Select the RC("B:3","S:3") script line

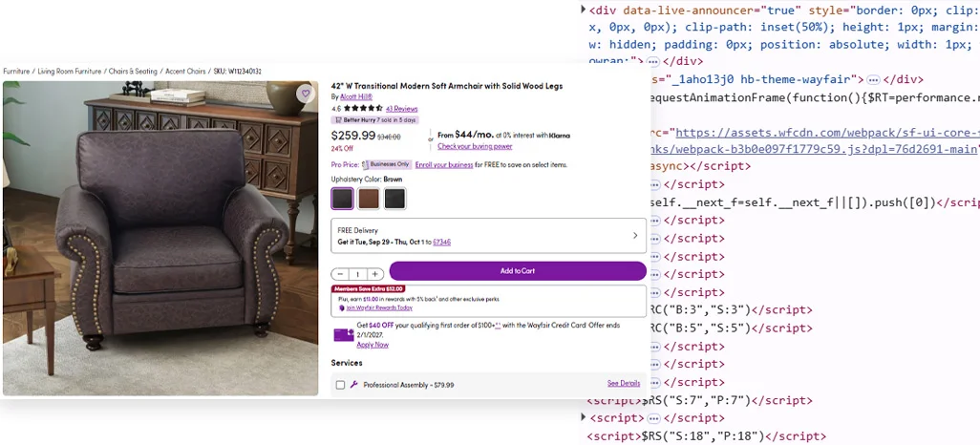tap(732, 310)
